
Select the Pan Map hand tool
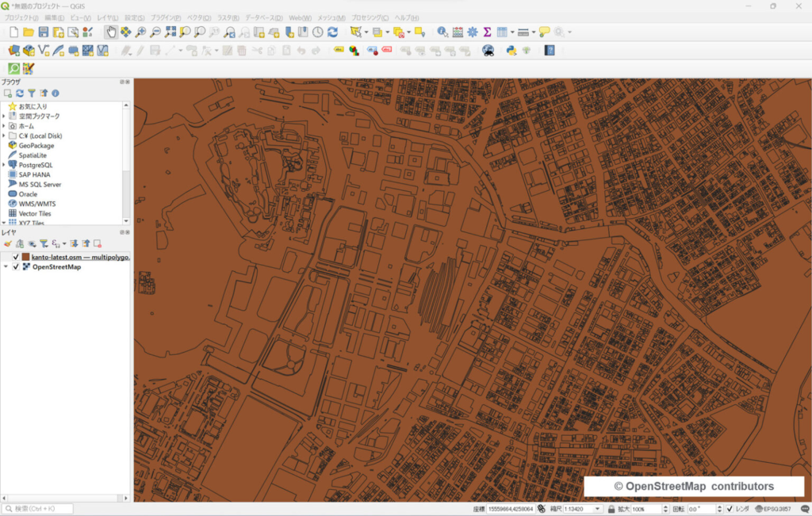tap(111, 32)
